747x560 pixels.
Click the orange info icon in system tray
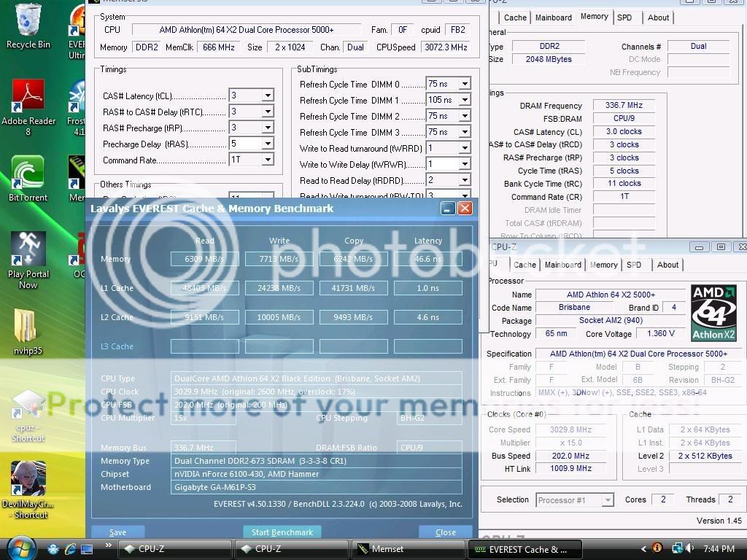pos(656,548)
